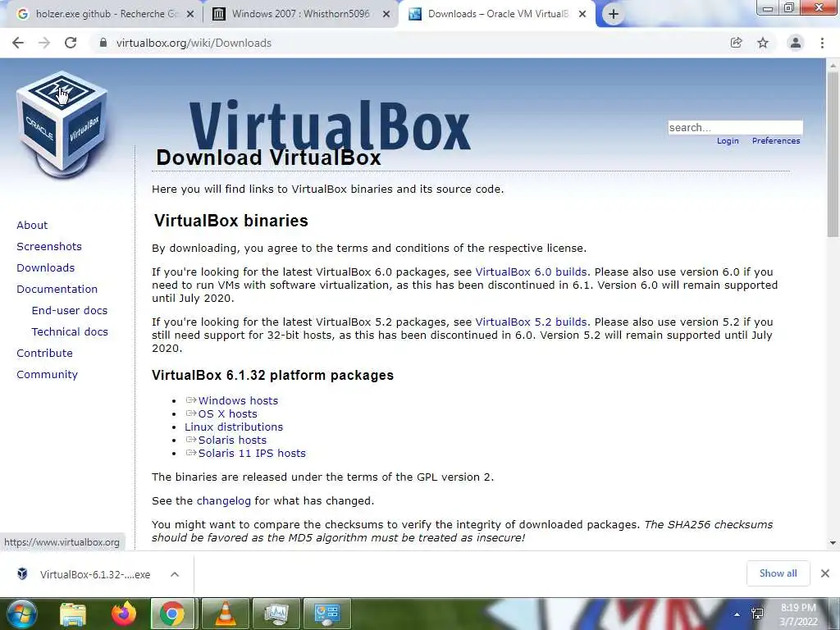This screenshot has height=630, width=840.
Task: Click VirtualBox 6.1.32 platform packages heading
Action: (272, 375)
